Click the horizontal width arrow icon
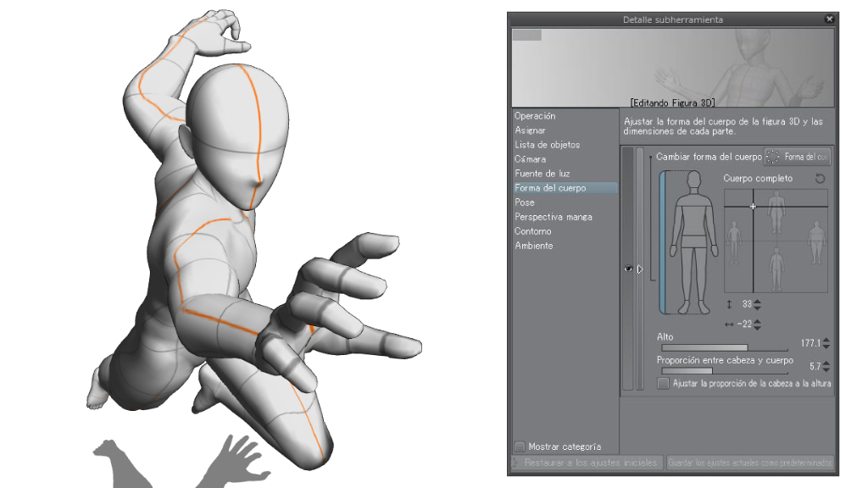Viewport: 868px width, 488px height. 729,324
